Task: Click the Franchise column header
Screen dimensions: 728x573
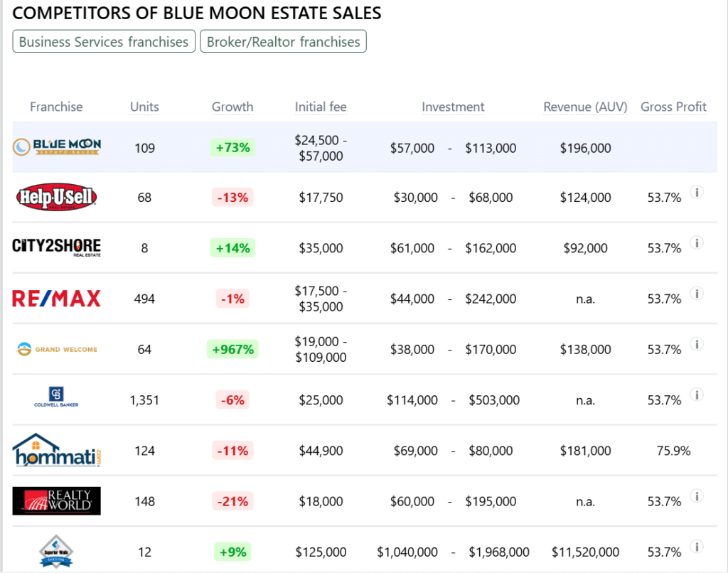Action: coord(56,107)
